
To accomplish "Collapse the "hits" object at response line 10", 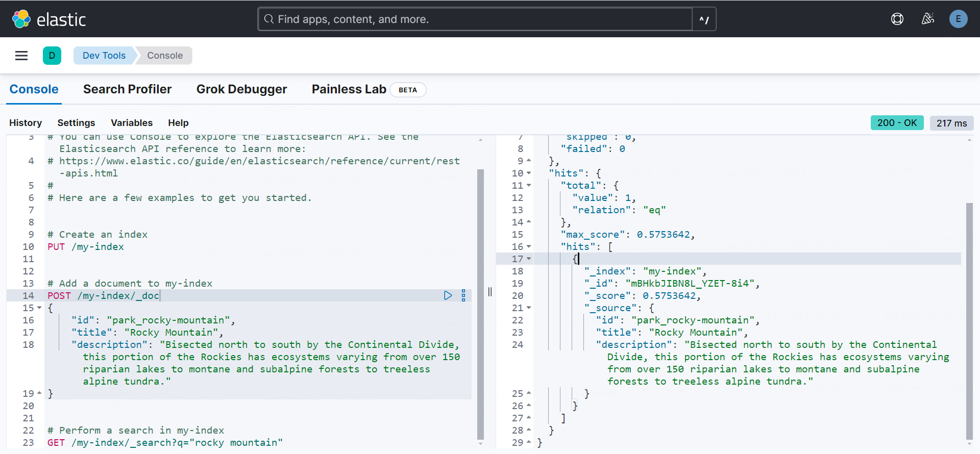I will coord(529,173).
